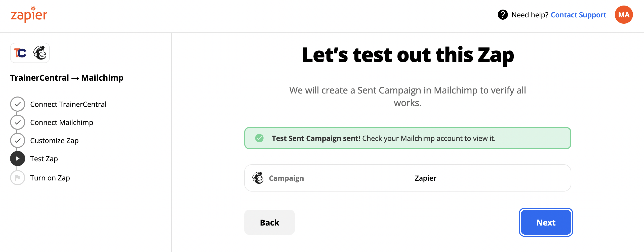The width and height of the screenshot is (644, 252).
Task: Go to Connect Mailchimp step
Action: [62, 122]
